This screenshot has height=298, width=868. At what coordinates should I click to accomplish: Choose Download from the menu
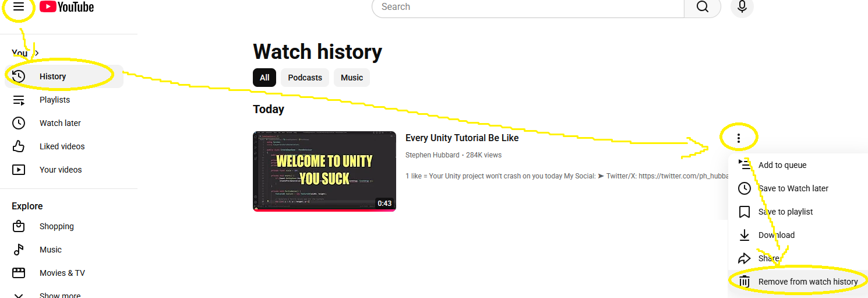pyautogui.click(x=798, y=235)
